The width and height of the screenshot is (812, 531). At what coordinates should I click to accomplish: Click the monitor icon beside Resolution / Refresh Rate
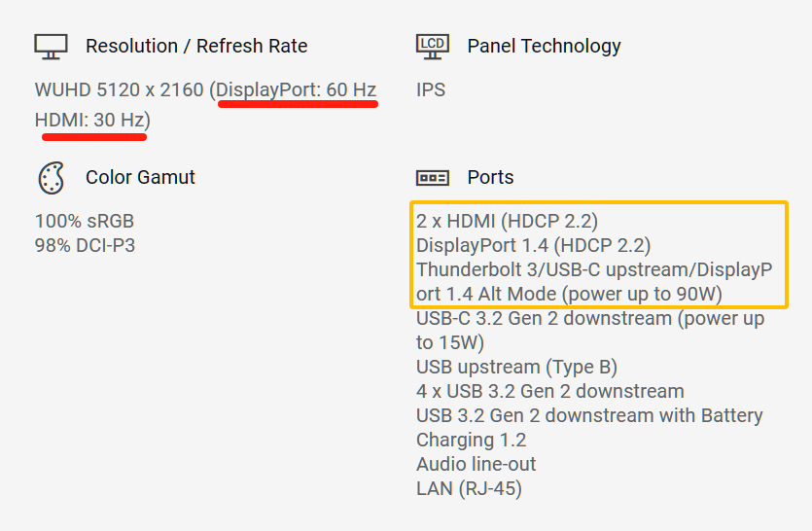pos(51,47)
